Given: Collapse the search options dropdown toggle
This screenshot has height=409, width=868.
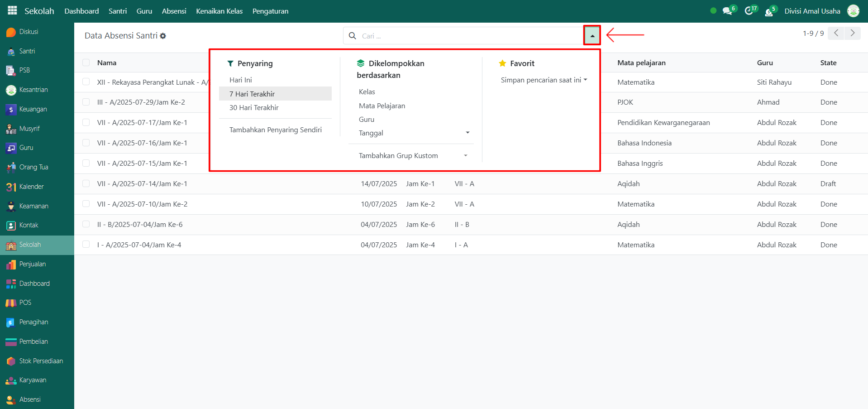Looking at the screenshot, I should point(592,35).
